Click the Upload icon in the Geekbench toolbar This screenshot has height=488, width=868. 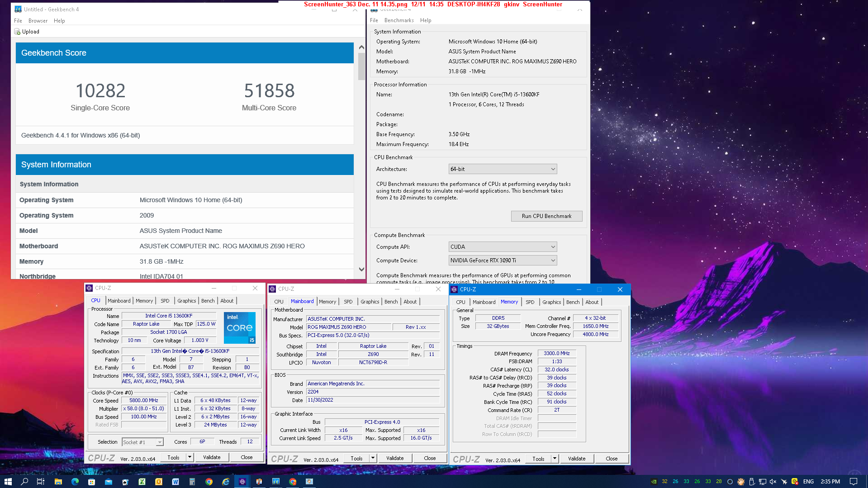[x=17, y=32]
